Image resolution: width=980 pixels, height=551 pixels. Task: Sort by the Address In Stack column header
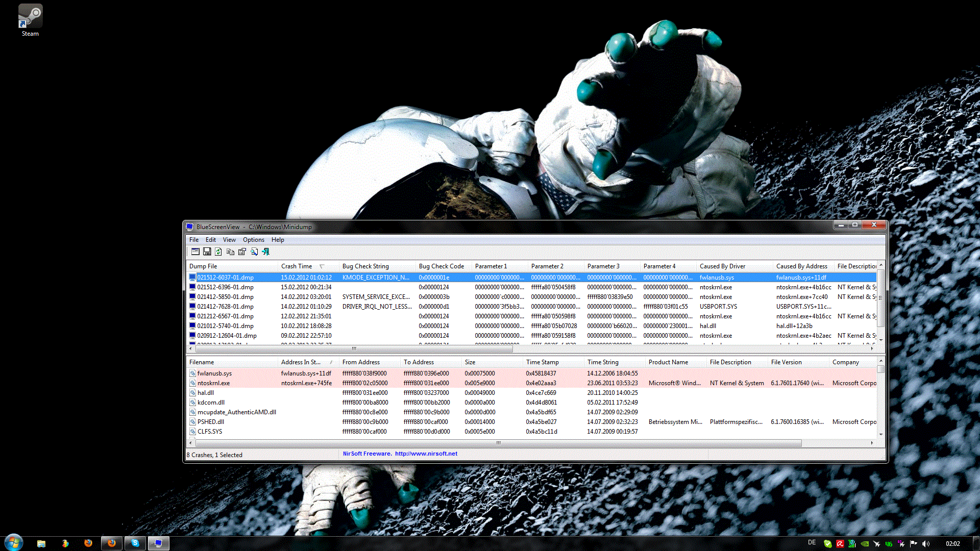301,362
